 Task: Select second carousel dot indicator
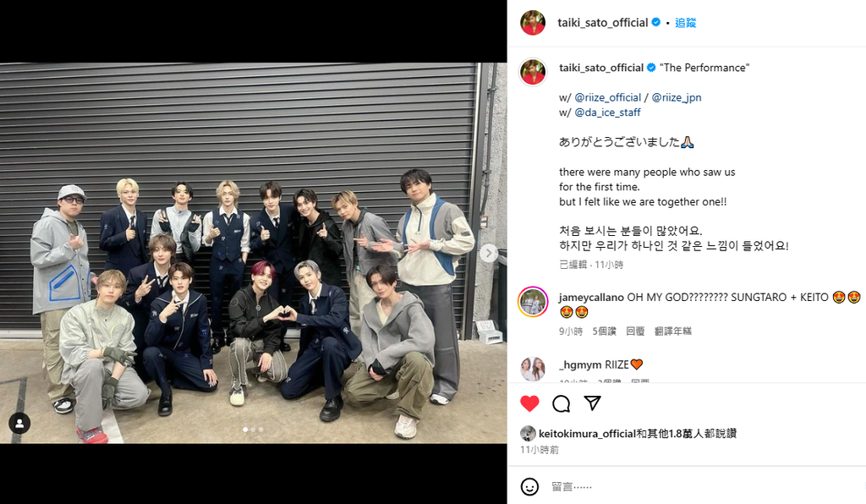[253, 430]
